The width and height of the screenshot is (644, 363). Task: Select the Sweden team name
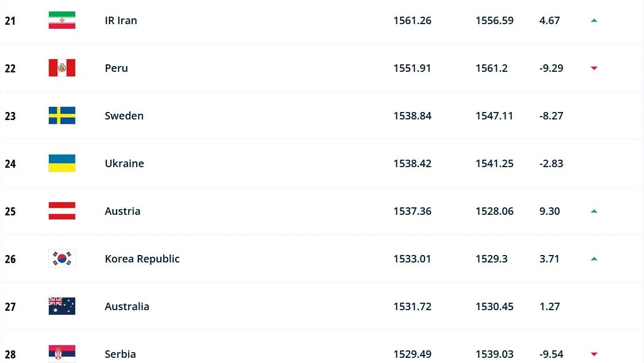124,116
